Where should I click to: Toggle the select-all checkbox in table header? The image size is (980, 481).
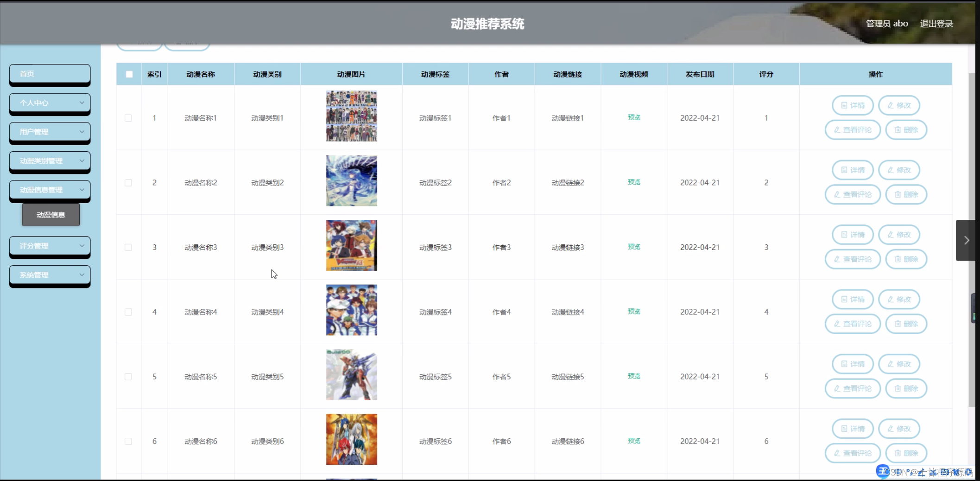[x=129, y=74]
